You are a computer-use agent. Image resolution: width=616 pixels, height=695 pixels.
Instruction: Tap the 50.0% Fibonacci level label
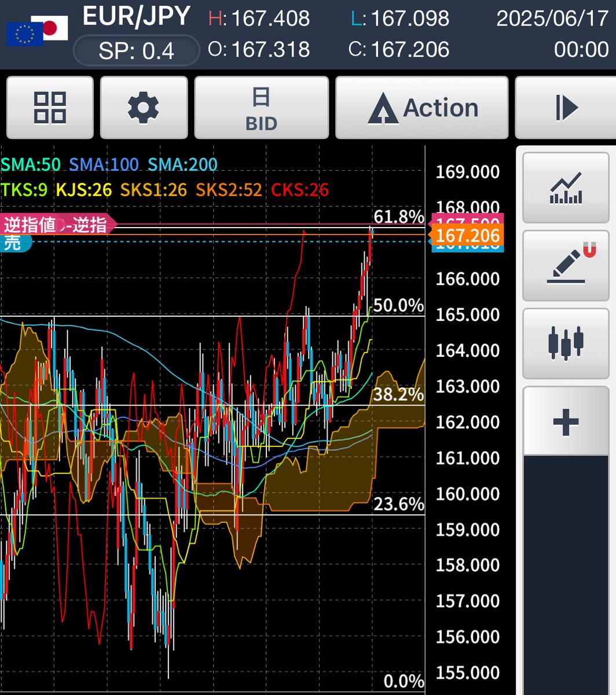(399, 306)
